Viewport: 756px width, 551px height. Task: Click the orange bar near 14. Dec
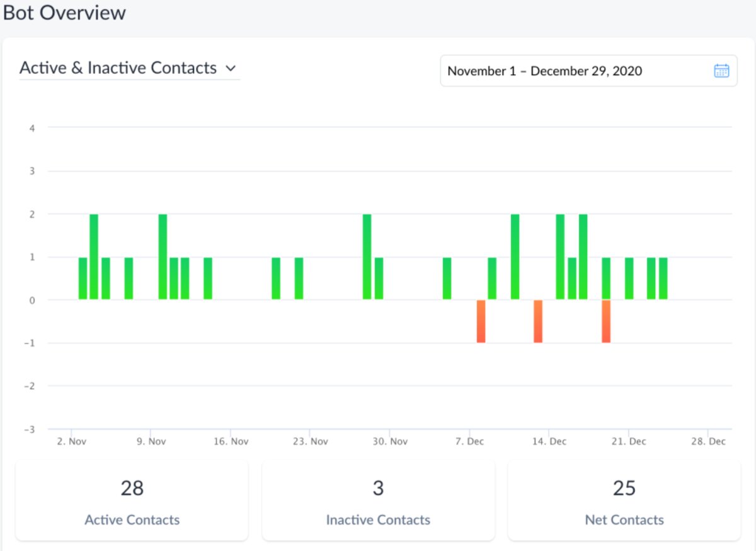pyautogui.click(x=537, y=320)
